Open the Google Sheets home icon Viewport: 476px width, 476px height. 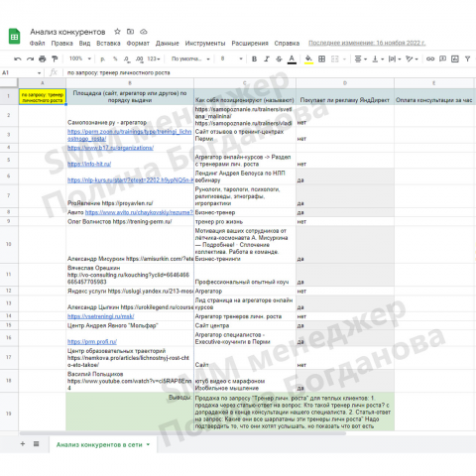[14, 37]
